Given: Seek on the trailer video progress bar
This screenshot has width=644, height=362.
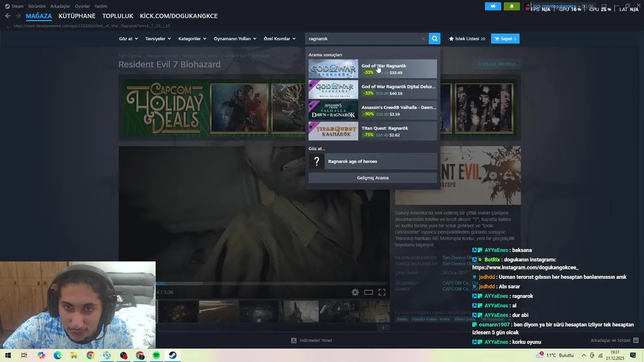Looking at the screenshot, I should click(272, 284).
